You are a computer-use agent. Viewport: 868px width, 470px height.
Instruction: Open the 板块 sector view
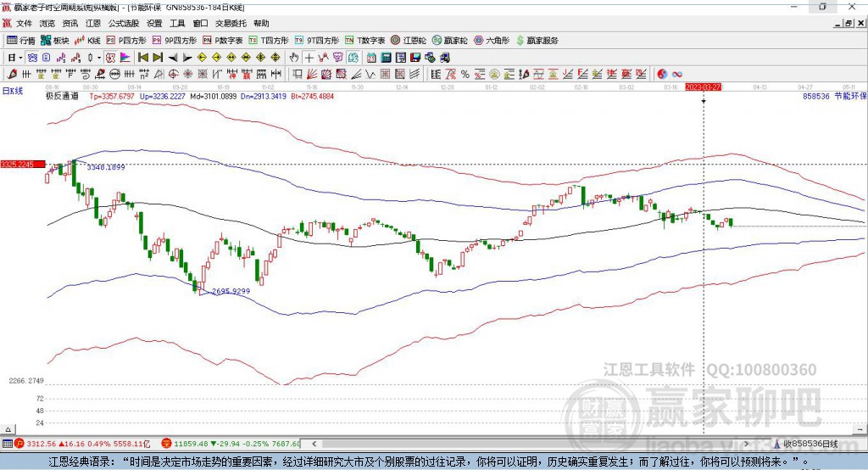(x=55, y=41)
